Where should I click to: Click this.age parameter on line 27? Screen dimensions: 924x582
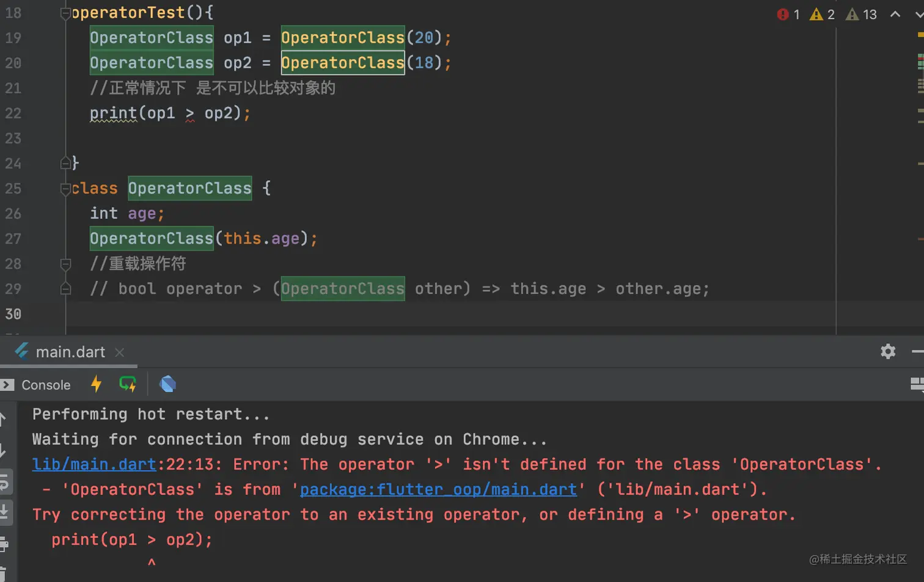coord(262,238)
